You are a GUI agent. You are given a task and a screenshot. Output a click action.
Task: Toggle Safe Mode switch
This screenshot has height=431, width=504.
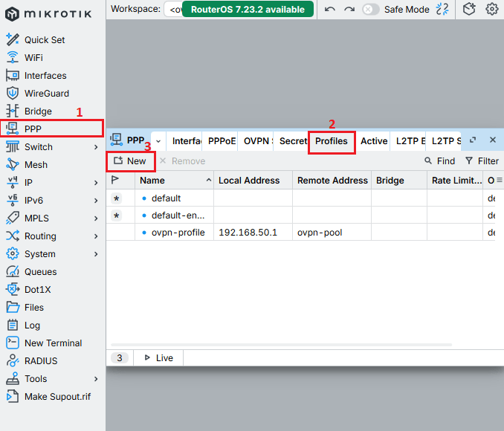(x=370, y=10)
